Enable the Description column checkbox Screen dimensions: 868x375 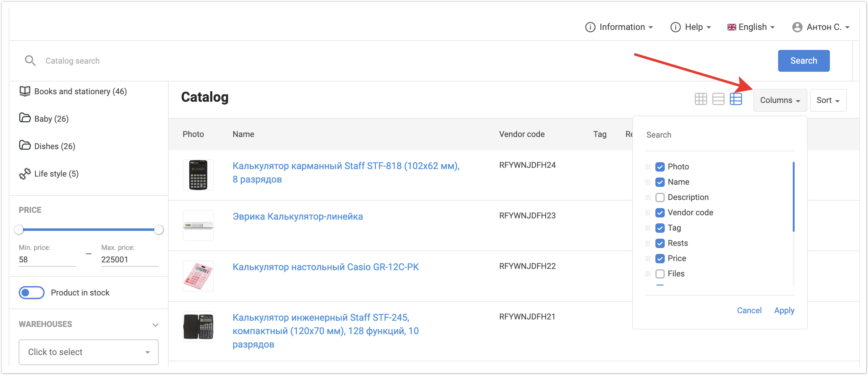pos(660,197)
